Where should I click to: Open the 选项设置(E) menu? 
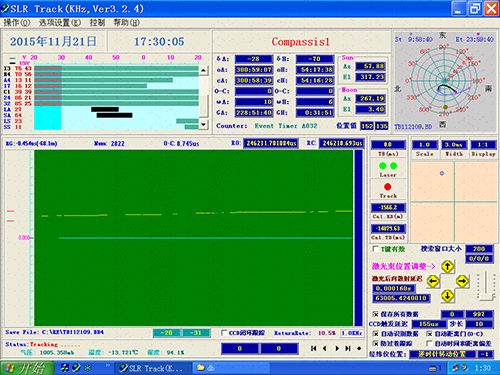point(60,23)
